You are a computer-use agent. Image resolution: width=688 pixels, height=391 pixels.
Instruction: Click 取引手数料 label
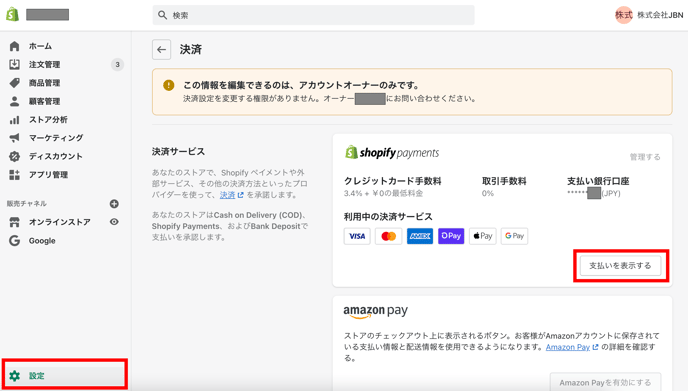click(504, 181)
